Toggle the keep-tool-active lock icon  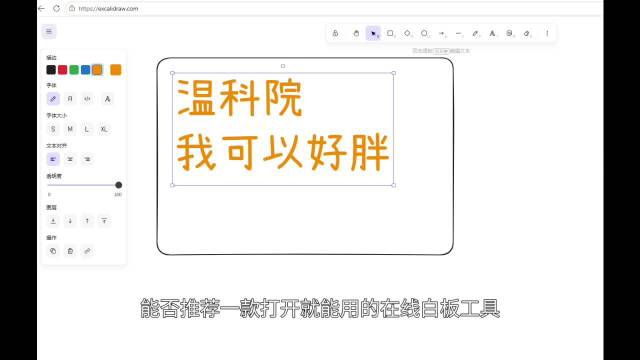pyautogui.click(x=335, y=33)
